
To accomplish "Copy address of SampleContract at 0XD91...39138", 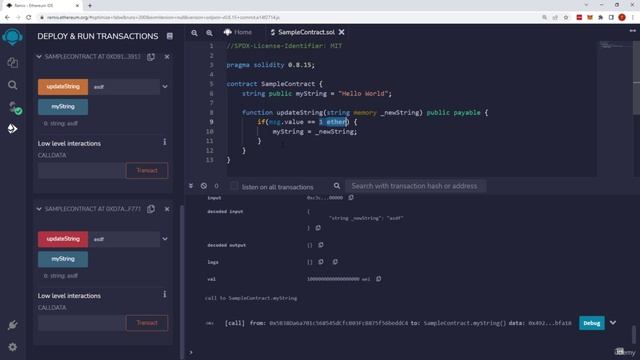I will 151,57.
